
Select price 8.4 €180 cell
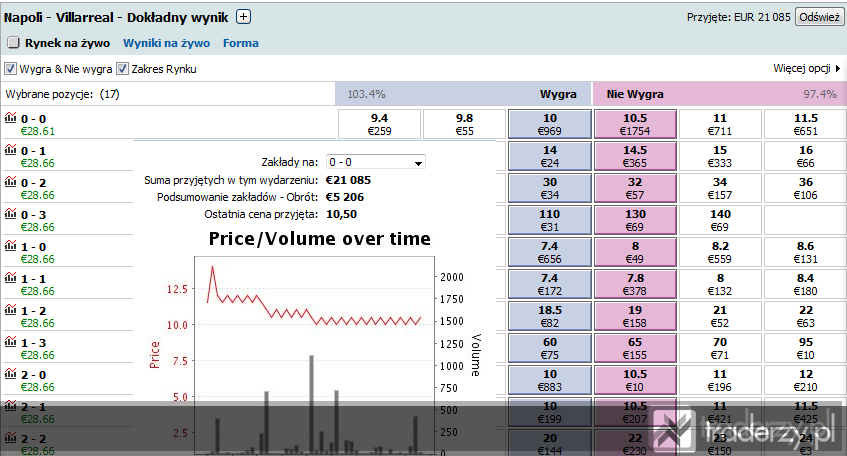(x=805, y=284)
